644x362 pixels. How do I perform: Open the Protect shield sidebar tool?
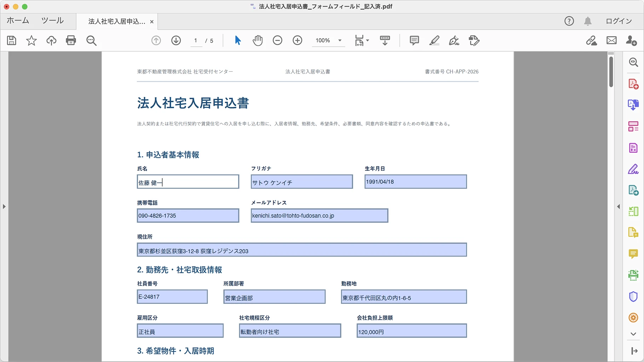[633, 296]
